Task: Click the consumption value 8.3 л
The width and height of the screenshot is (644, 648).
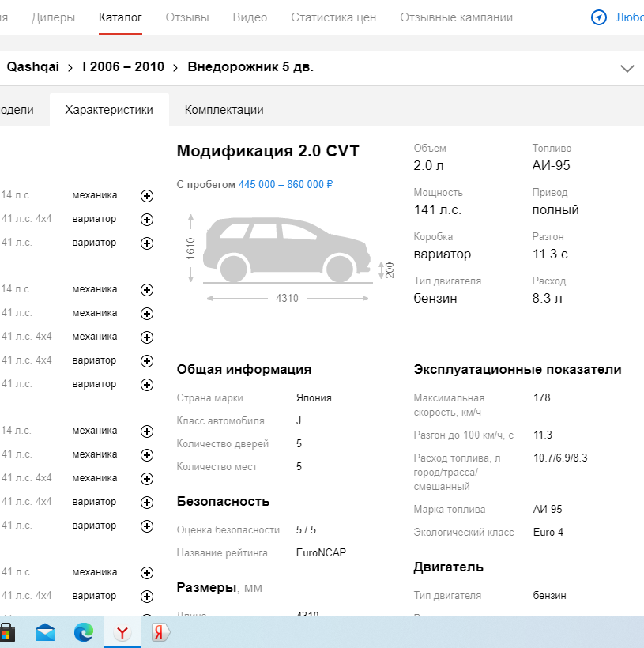Action: [x=548, y=298]
